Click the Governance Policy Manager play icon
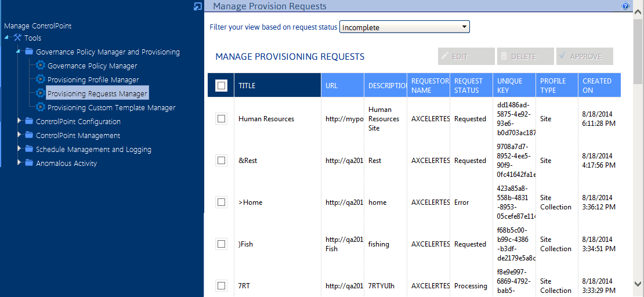This screenshot has height=297, width=644. 41,66
